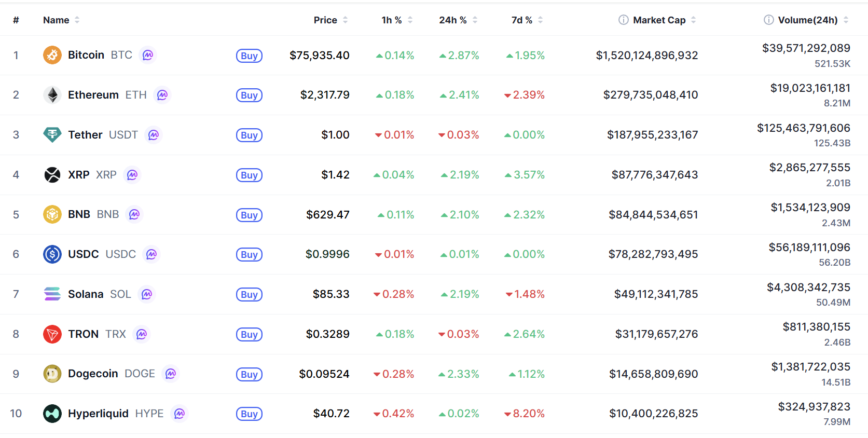This screenshot has width=868, height=438.
Task: Click the Solana logo icon
Action: click(52, 294)
